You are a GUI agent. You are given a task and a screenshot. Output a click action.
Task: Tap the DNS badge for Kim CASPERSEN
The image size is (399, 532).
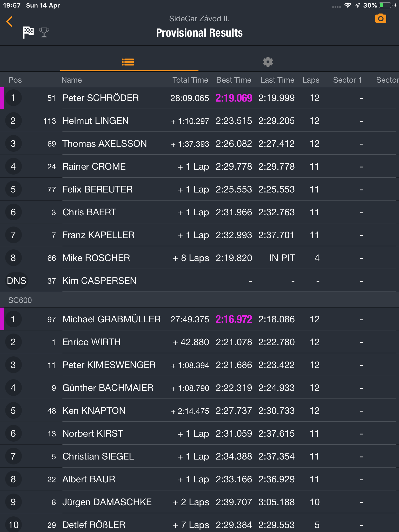point(16,281)
